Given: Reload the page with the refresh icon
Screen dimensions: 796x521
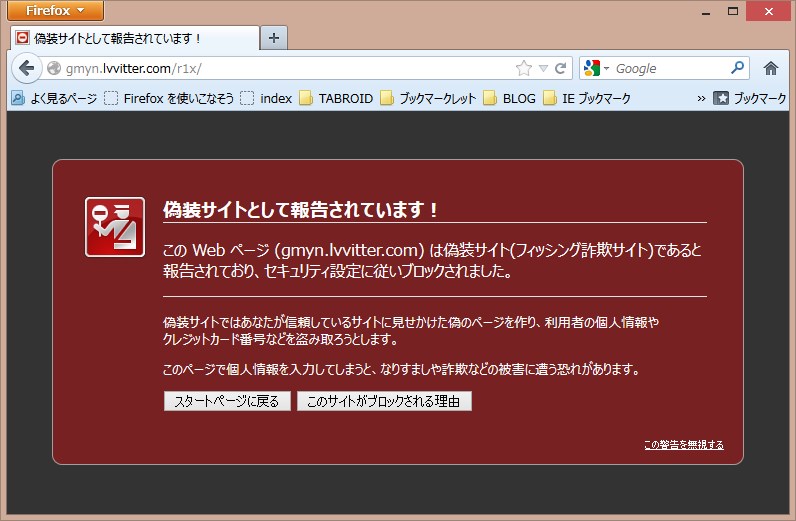Looking at the screenshot, I should 560,69.
